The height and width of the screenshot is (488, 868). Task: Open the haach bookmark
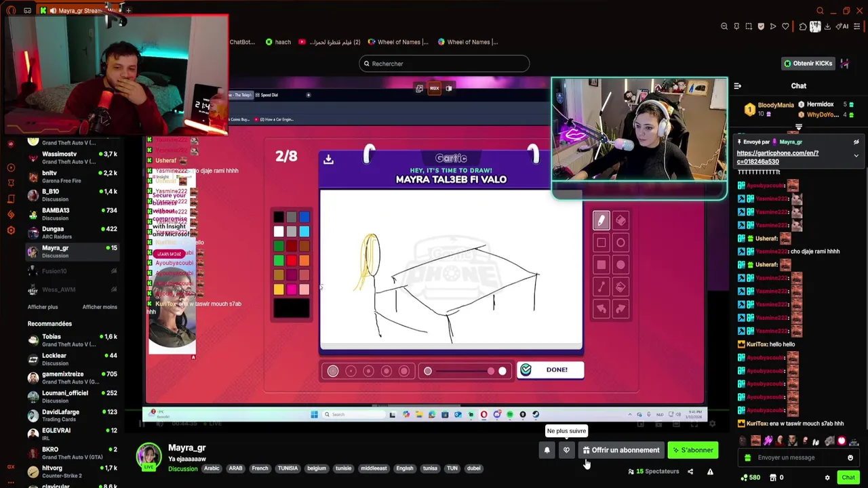278,42
